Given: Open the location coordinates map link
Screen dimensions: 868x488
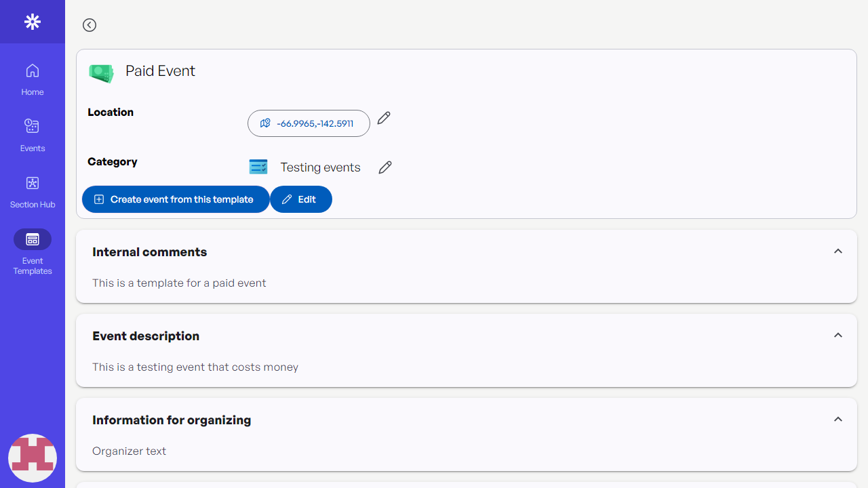Looking at the screenshot, I should pyautogui.click(x=309, y=123).
